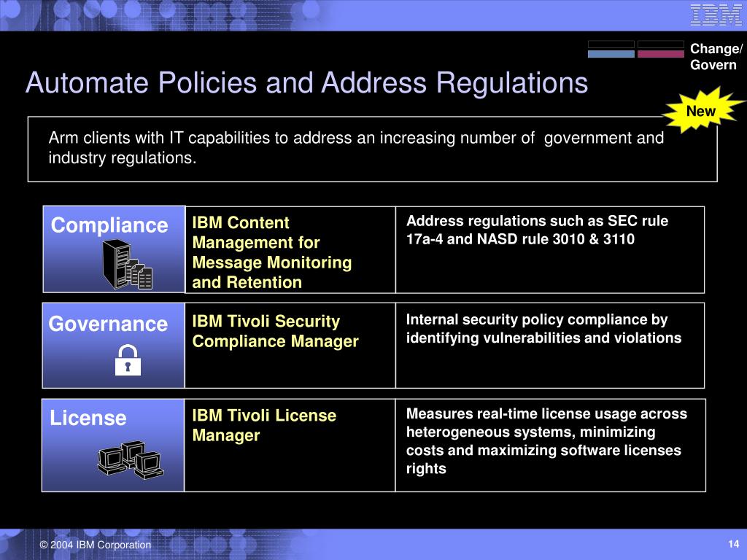747x560 pixels.
Task: Click the networked computers License icon
Action: pos(131,459)
